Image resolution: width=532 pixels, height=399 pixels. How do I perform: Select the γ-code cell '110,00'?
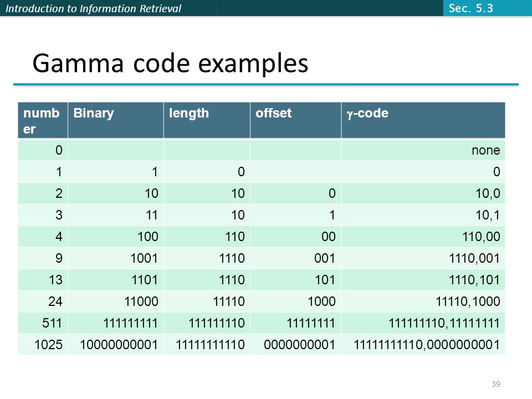pyautogui.click(x=423, y=237)
